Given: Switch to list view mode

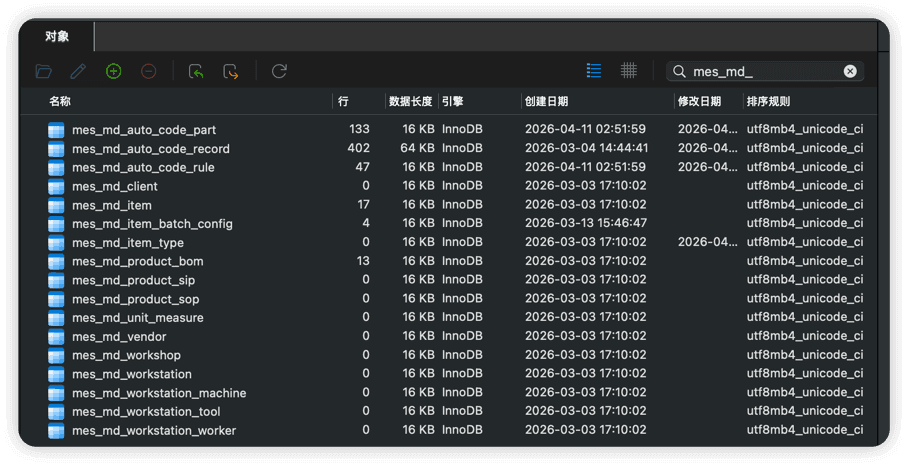Looking at the screenshot, I should click(x=594, y=70).
